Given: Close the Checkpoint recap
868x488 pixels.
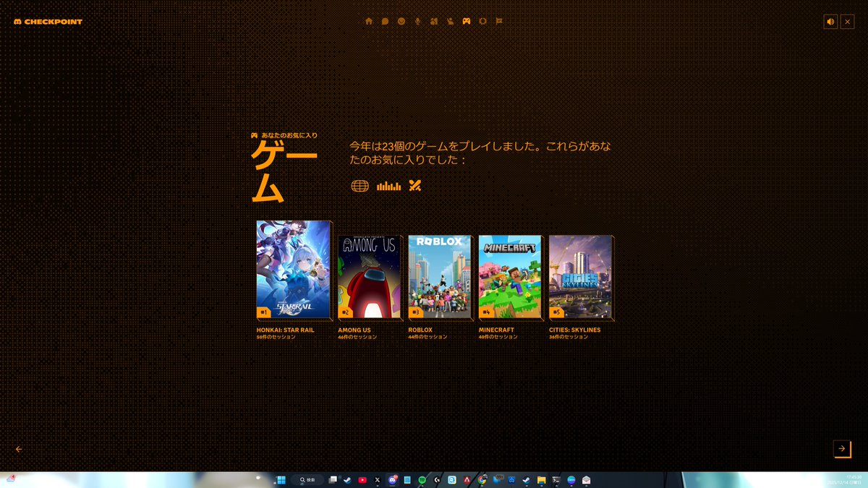Looking at the screenshot, I should (x=848, y=22).
